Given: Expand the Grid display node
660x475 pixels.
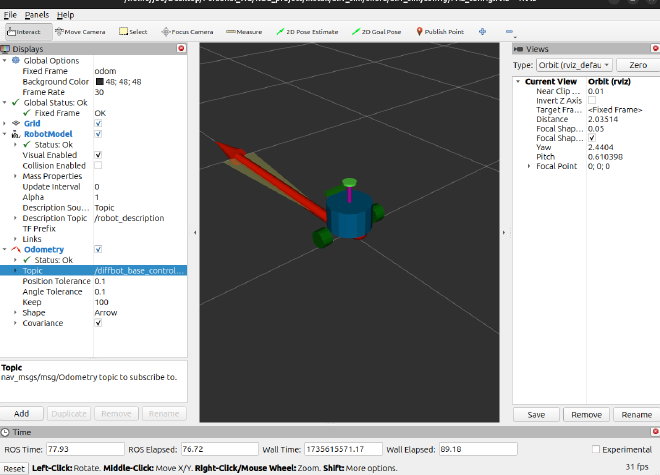Looking at the screenshot, I should click(x=5, y=123).
